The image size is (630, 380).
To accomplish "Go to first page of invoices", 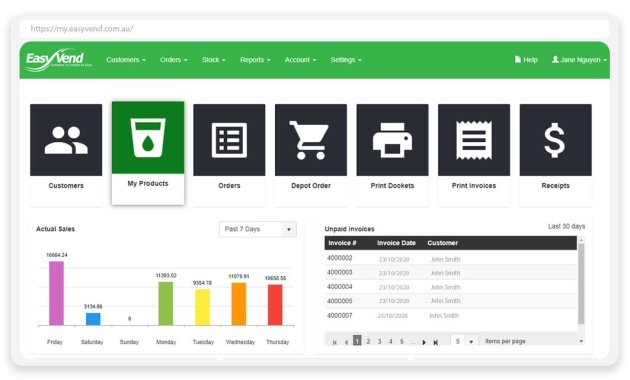I will click(x=335, y=342).
